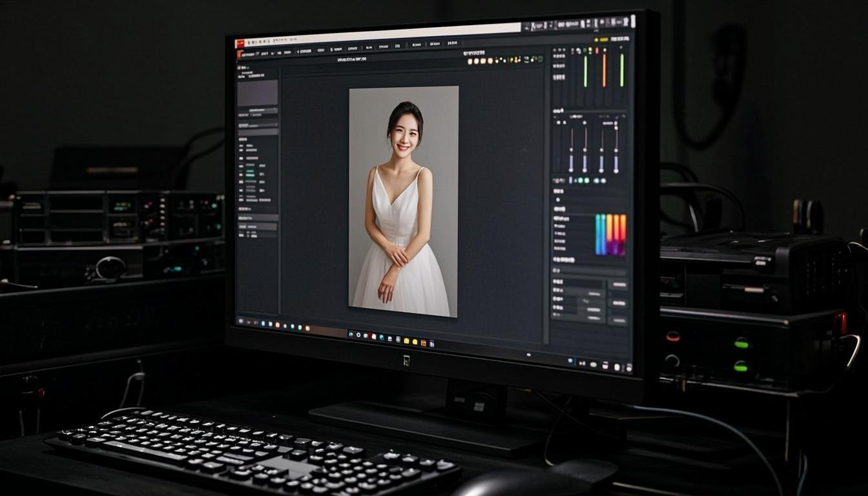This screenshot has height=496, width=868.
Task: Click the woman's portrait image on the canvas
Action: tap(403, 201)
